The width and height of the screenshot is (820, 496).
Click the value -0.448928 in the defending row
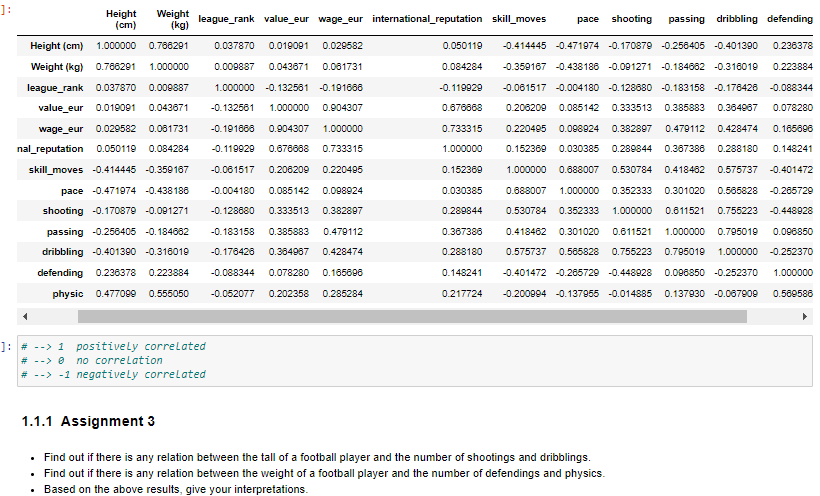coord(632,273)
